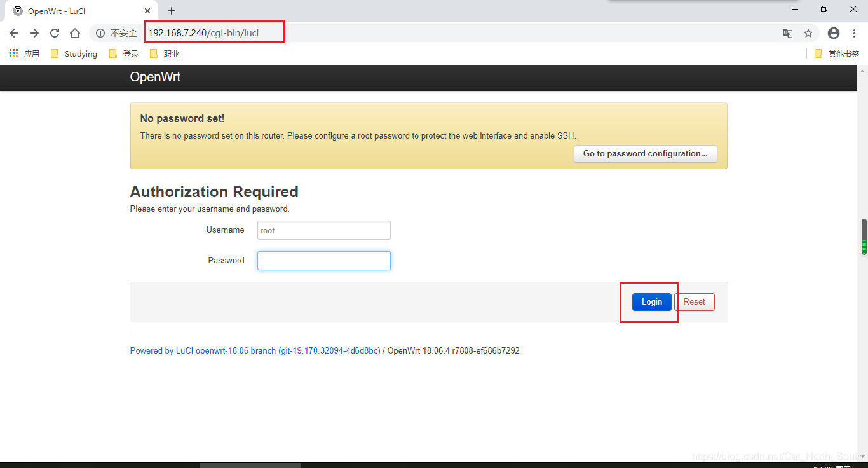Restore down the Chrome window

824,10
